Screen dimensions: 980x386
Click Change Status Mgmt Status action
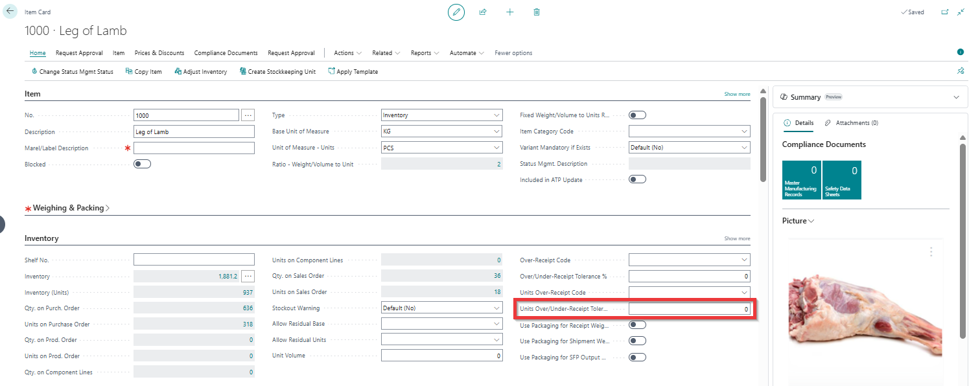72,72
